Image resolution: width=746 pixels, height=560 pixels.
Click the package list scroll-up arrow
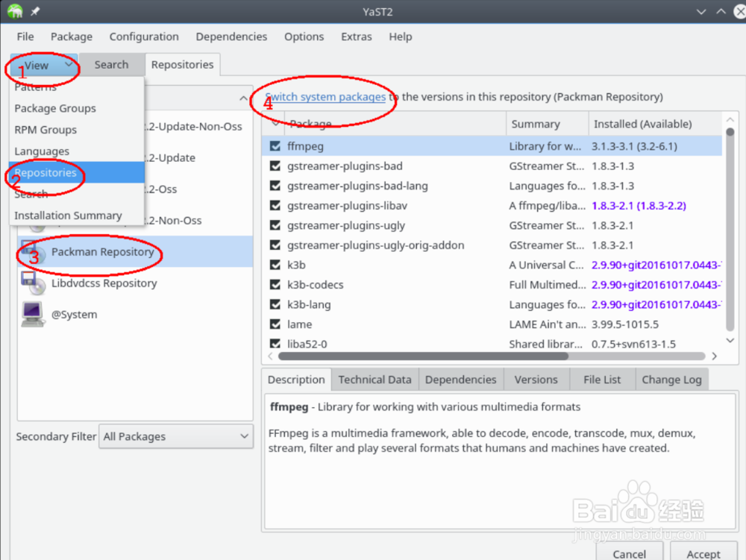pos(730,119)
